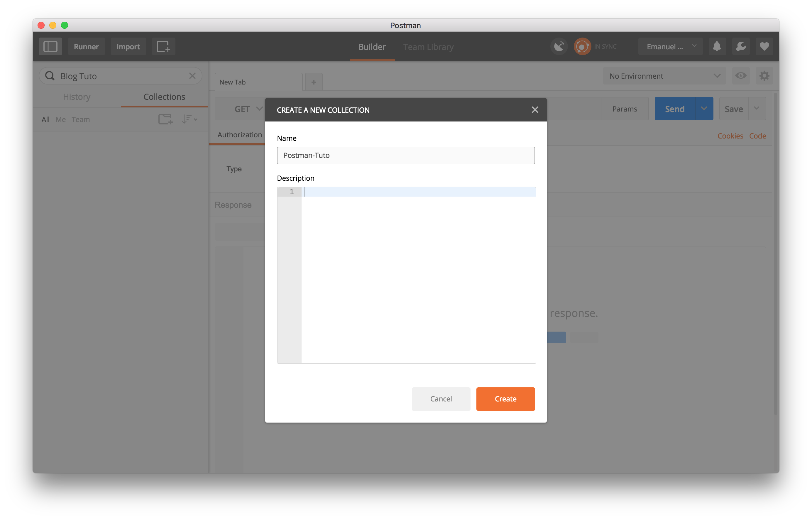
Task: Open notifications bell icon
Action: [x=717, y=47]
